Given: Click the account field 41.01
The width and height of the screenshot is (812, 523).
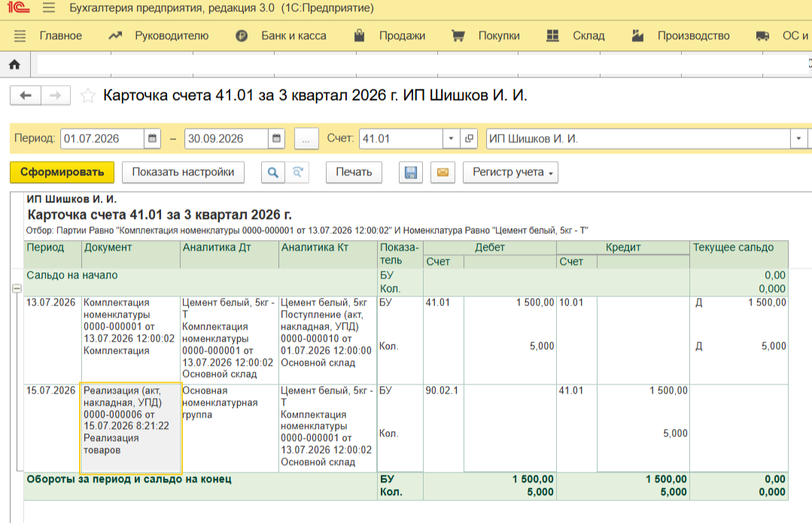Looking at the screenshot, I should tap(401, 138).
